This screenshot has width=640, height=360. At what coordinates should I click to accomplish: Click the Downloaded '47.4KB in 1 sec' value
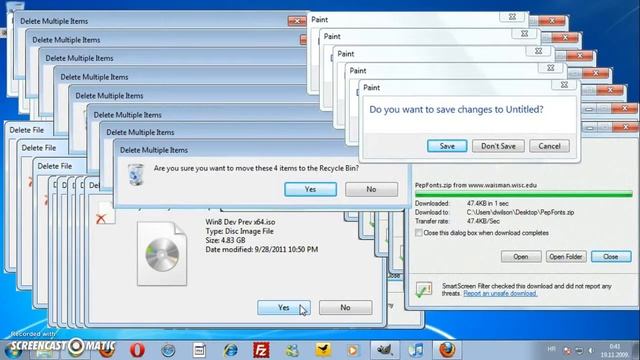tap(488, 203)
